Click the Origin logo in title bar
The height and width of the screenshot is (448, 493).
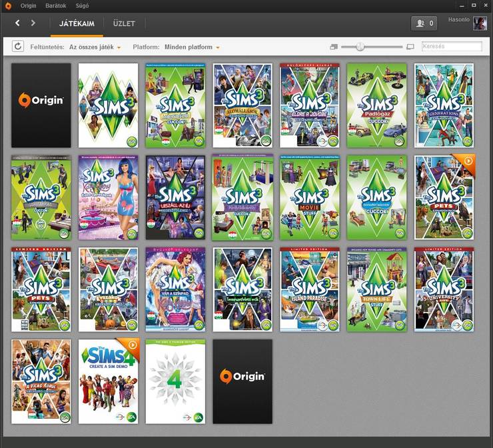(7, 5)
